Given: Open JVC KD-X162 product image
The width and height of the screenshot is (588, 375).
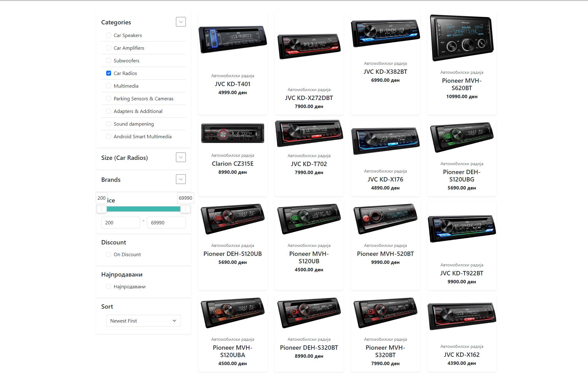Looking at the screenshot, I should point(462,316).
